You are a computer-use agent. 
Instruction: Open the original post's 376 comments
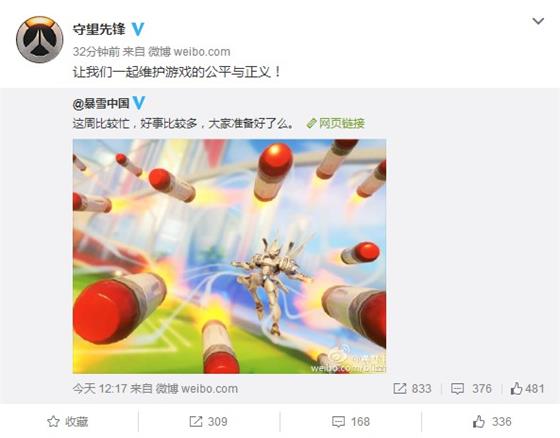[471, 389]
